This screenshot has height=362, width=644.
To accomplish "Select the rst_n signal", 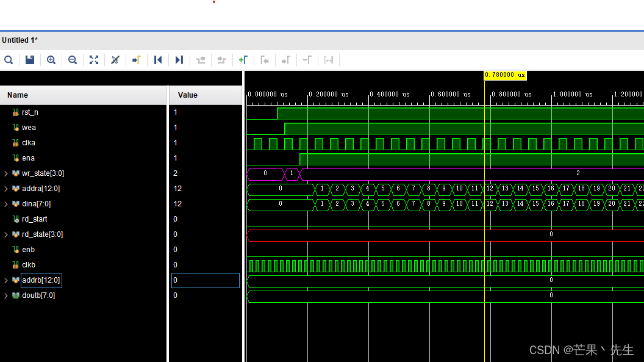I will (30, 112).
